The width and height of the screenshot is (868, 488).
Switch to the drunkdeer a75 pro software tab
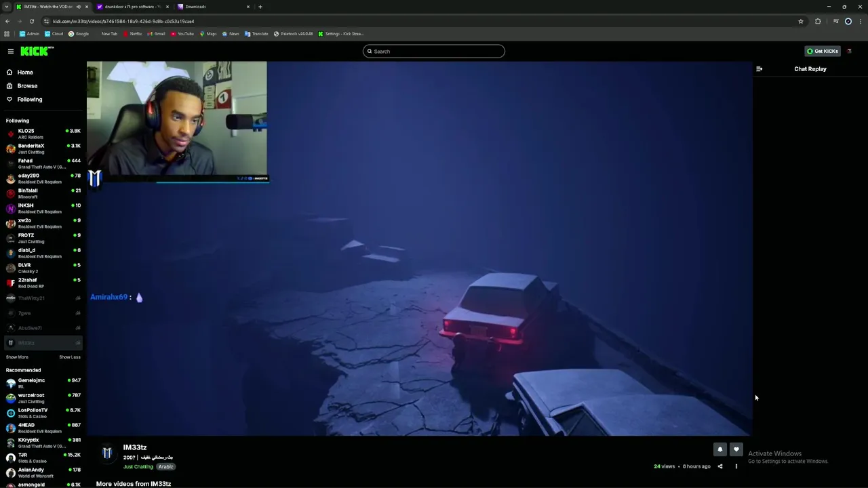click(132, 7)
